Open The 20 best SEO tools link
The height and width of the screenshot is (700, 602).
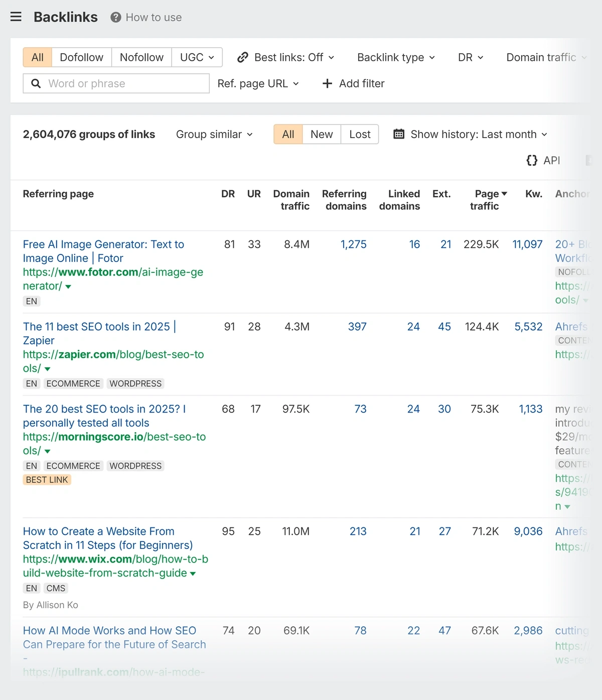point(104,415)
